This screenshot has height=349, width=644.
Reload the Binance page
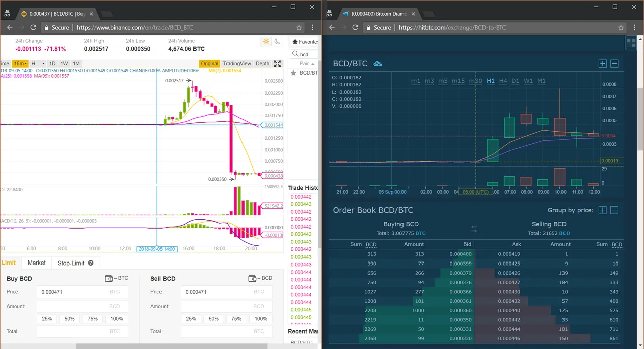pyautogui.click(x=33, y=27)
